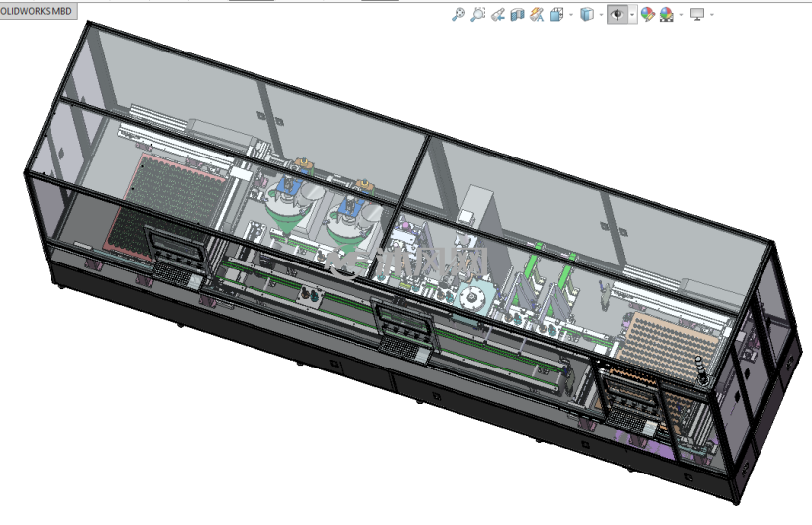This screenshot has width=812, height=525.
Task: Open the Dynamic Annotation Views icon
Action: click(x=537, y=15)
